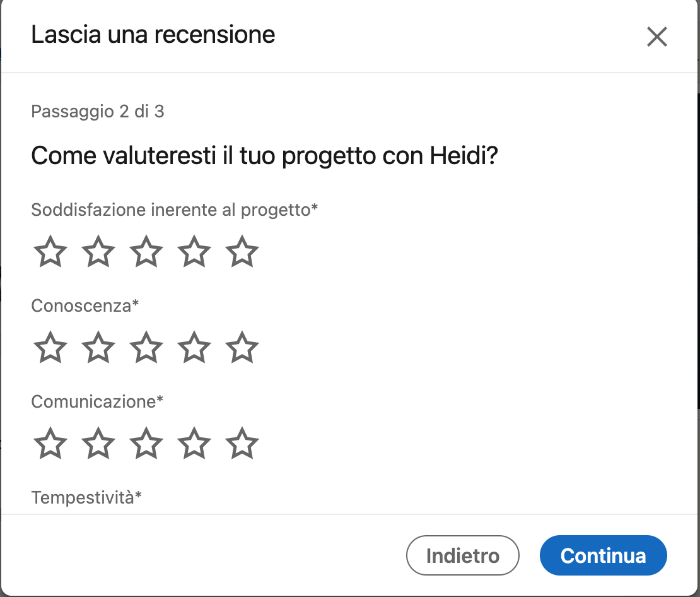Go back with the Indietro button
Viewport: 700px width, 597px height.
click(x=463, y=555)
